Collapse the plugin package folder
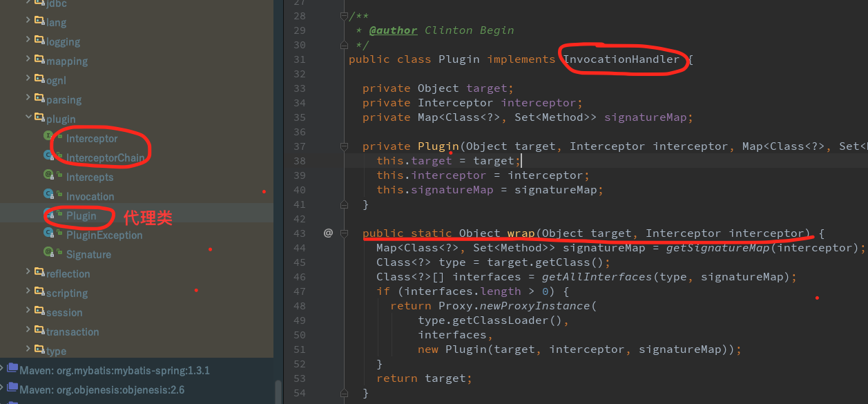This screenshot has height=404, width=868. pos(28,118)
